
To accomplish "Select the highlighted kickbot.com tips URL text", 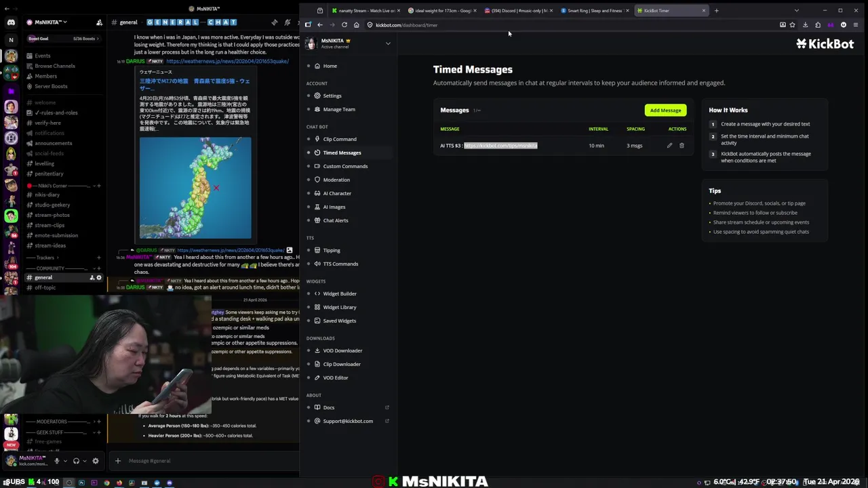I will coord(500,146).
